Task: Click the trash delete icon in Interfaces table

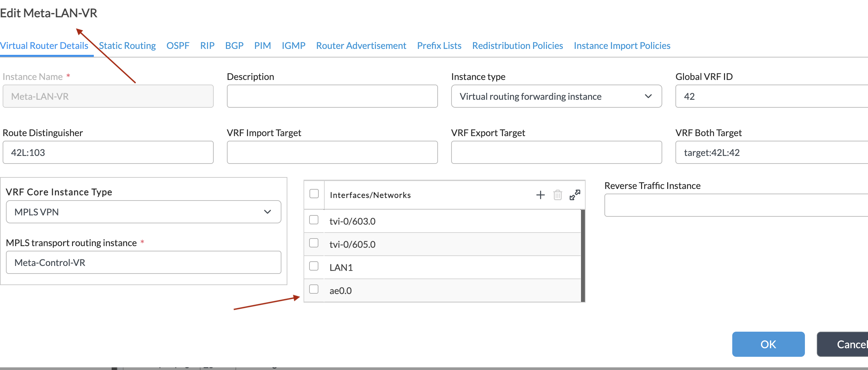Action: (557, 195)
